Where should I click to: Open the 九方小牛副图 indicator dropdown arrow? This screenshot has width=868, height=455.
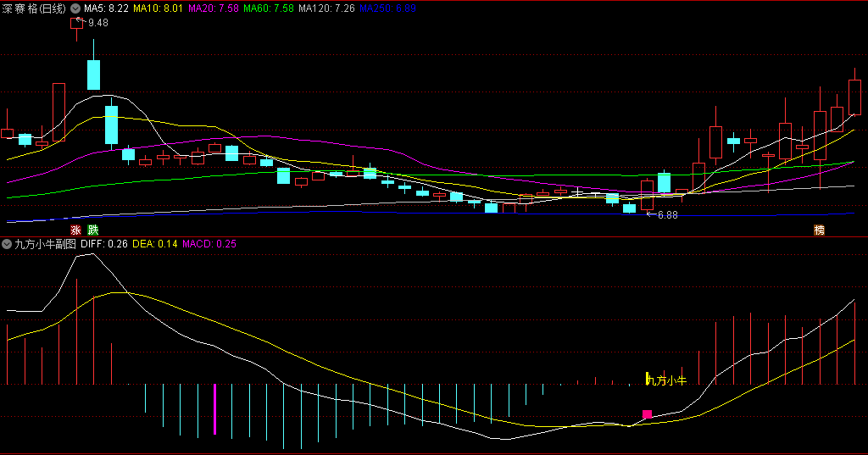(x=8, y=244)
